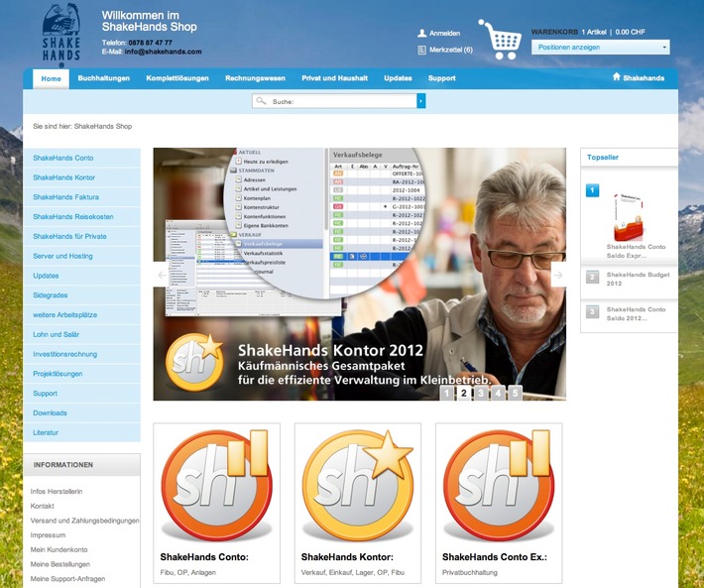Open Sidegrades in the sidebar
The width and height of the screenshot is (704, 588).
pyautogui.click(x=81, y=295)
